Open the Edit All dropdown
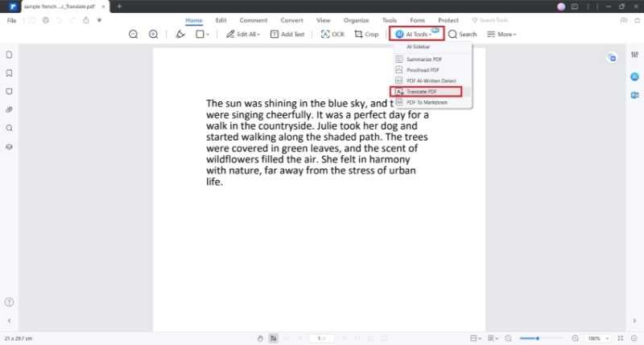This screenshot has width=644, height=345. pyautogui.click(x=243, y=34)
